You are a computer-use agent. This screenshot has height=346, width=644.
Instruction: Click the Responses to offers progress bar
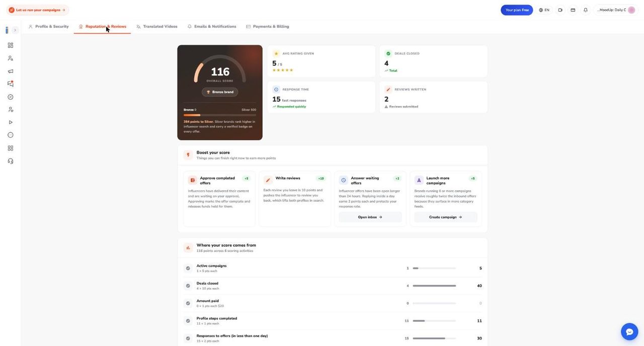(x=434, y=338)
